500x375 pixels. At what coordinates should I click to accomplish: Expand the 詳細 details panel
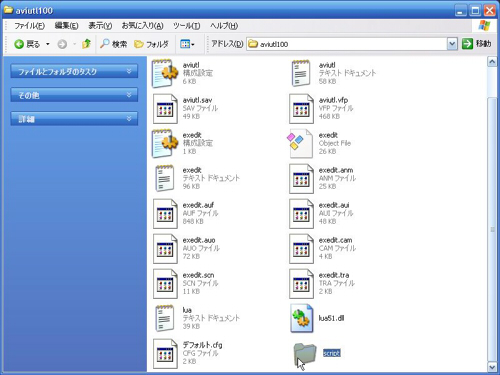74,119
